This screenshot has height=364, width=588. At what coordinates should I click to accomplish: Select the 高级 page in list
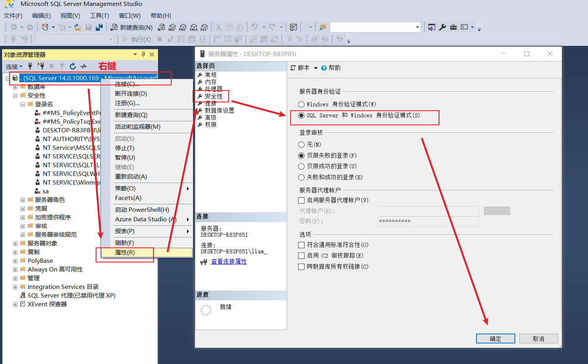coord(210,118)
